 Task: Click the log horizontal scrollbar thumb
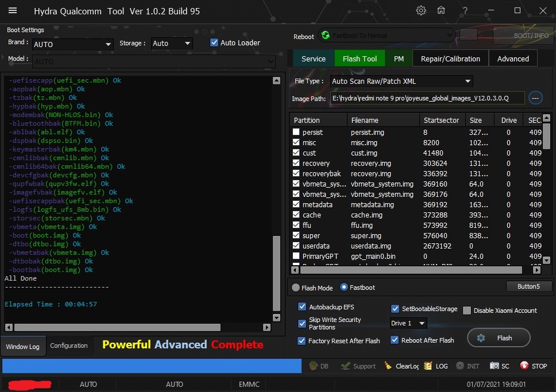[117, 327]
